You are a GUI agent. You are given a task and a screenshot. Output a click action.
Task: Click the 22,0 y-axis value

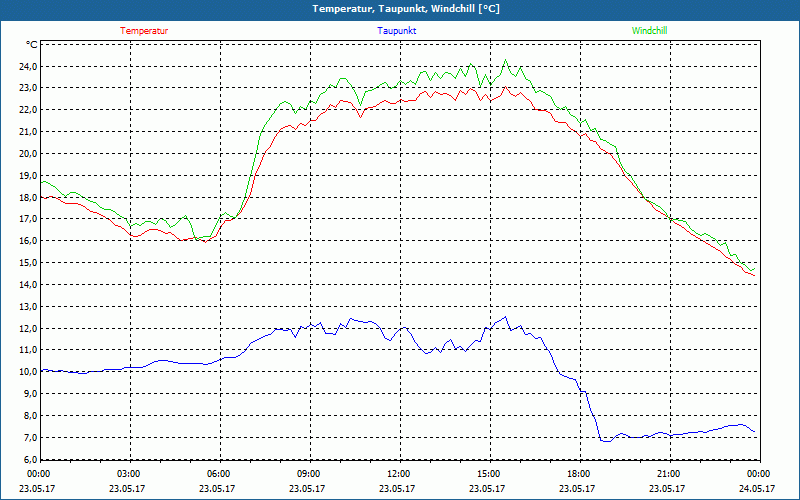26,110
